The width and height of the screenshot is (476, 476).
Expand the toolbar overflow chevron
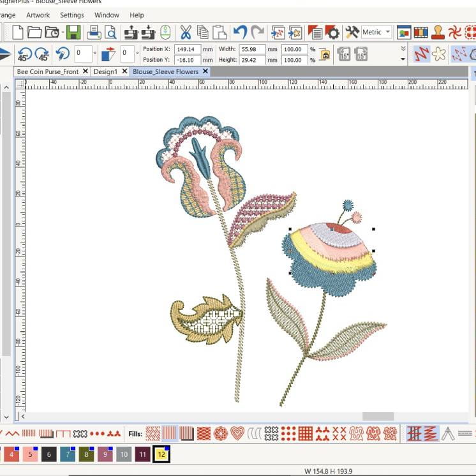pyautogui.click(x=403, y=48)
